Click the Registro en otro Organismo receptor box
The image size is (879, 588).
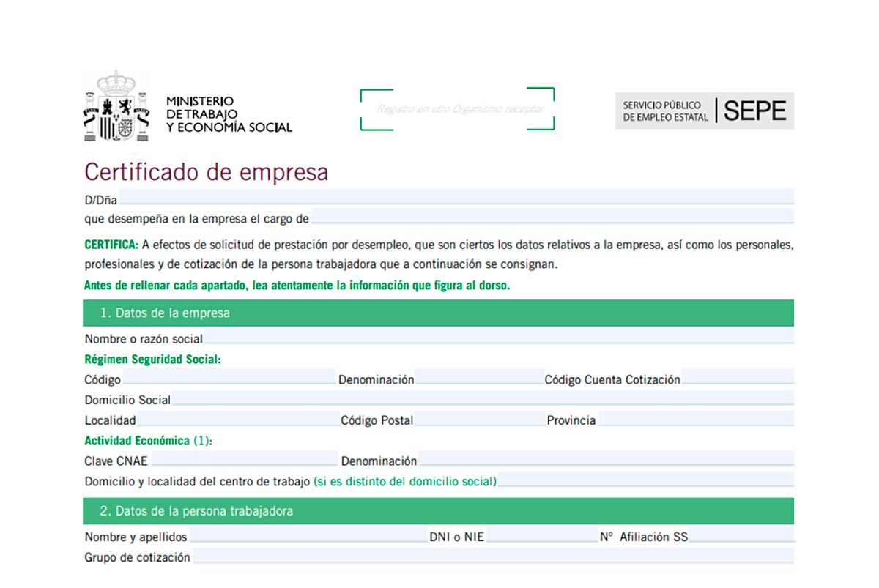coord(457,108)
